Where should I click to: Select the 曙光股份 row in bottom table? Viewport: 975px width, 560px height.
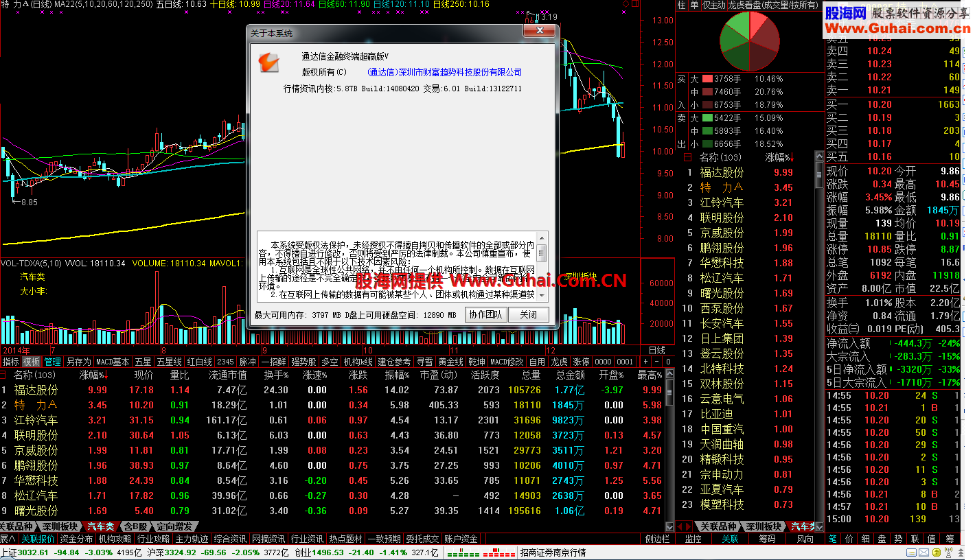pos(332,511)
